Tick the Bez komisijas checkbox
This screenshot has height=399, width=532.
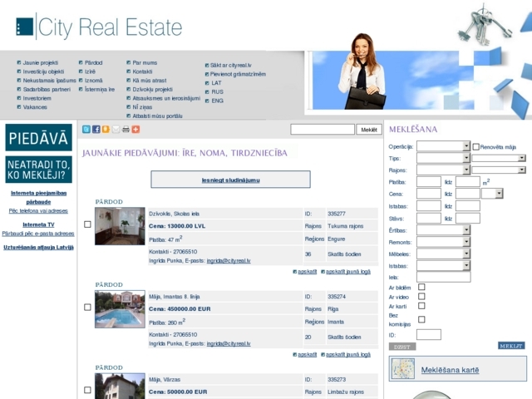tap(421, 319)
